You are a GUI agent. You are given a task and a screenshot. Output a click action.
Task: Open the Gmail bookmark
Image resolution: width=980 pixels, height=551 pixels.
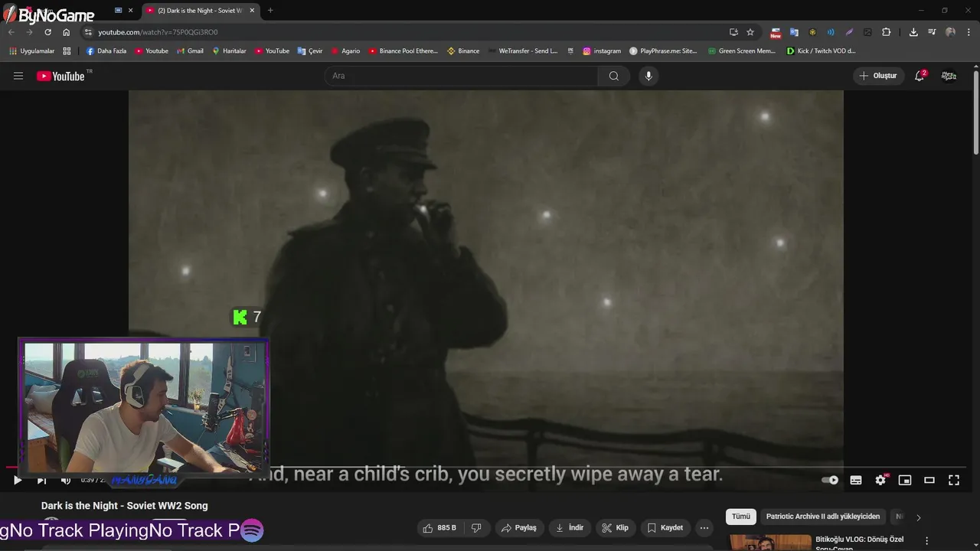pyautogui.click(x=190, y=51)
